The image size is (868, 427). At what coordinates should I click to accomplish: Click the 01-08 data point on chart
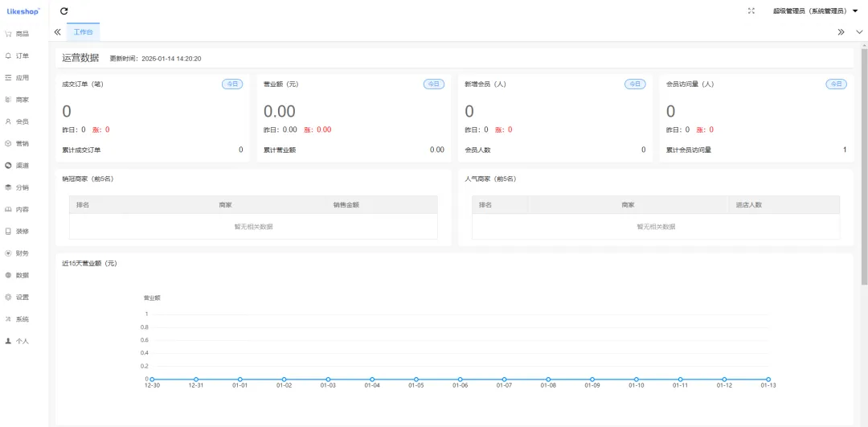(549, 380)
